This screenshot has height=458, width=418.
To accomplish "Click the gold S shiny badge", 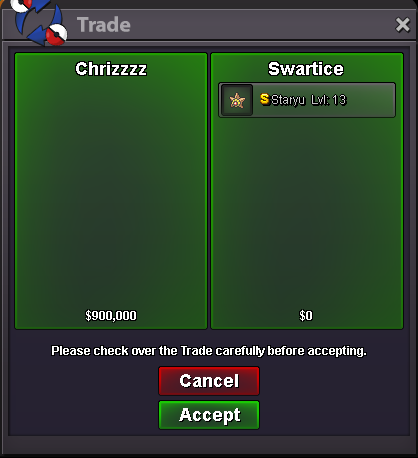I will [x=265, y=99].
